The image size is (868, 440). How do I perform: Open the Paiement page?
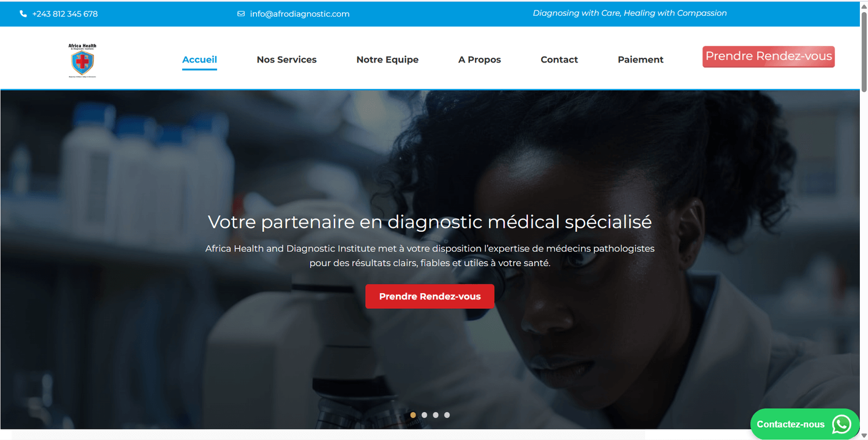[x=641, y=60]
